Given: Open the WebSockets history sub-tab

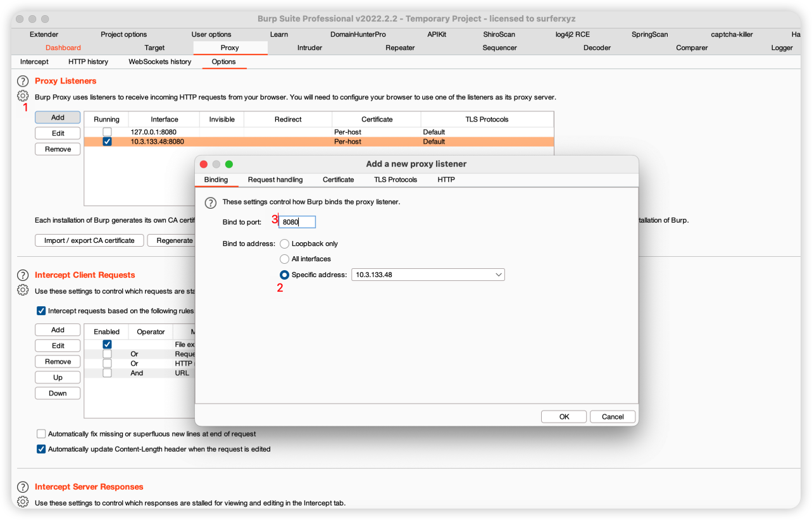Looking at the screenshot, I should (x=159, y=61).
